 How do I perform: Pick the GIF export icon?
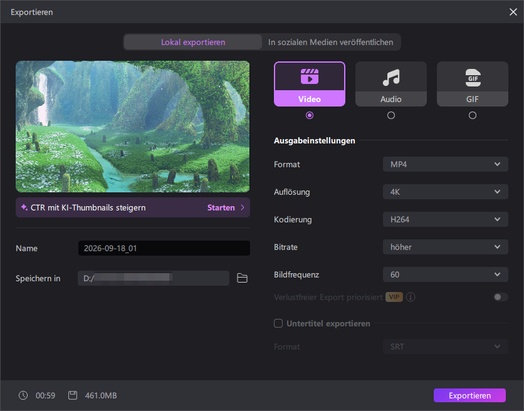point(473,78)
